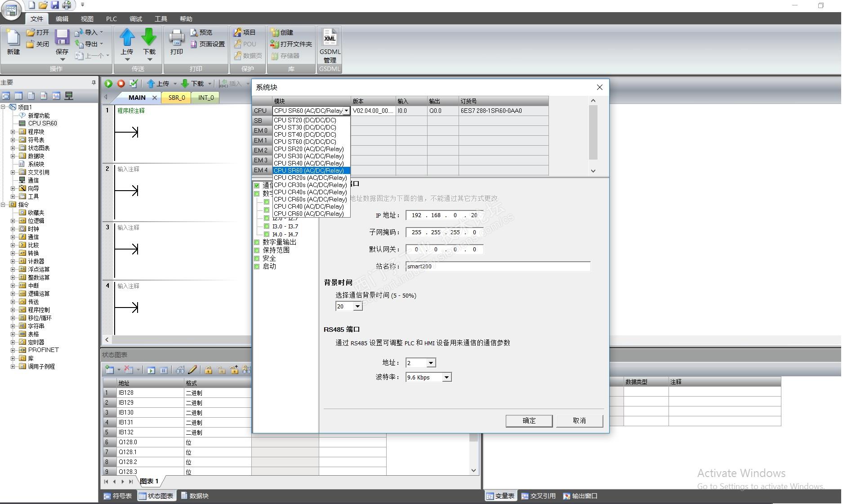
Task: Click the green Download arrow in ribbon
Action: click(x=149, y=37)
